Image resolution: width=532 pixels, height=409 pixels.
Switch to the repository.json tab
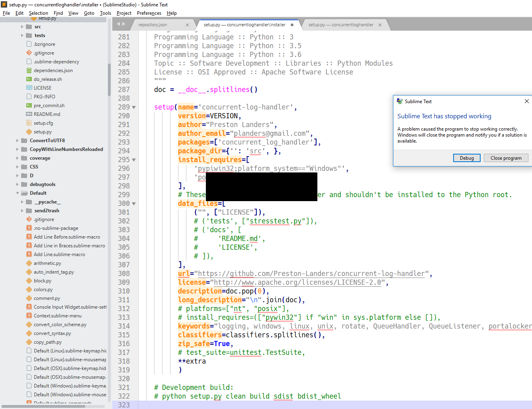point(153,25)
